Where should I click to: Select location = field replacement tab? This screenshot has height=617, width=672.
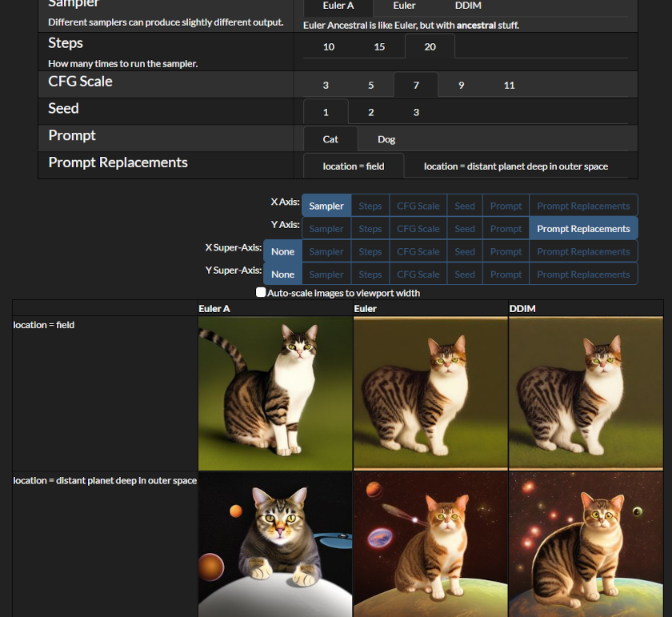coord(354,166)
